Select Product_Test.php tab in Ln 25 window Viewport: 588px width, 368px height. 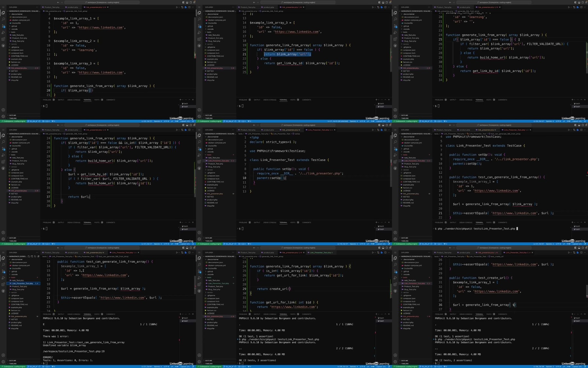[444, 7]
